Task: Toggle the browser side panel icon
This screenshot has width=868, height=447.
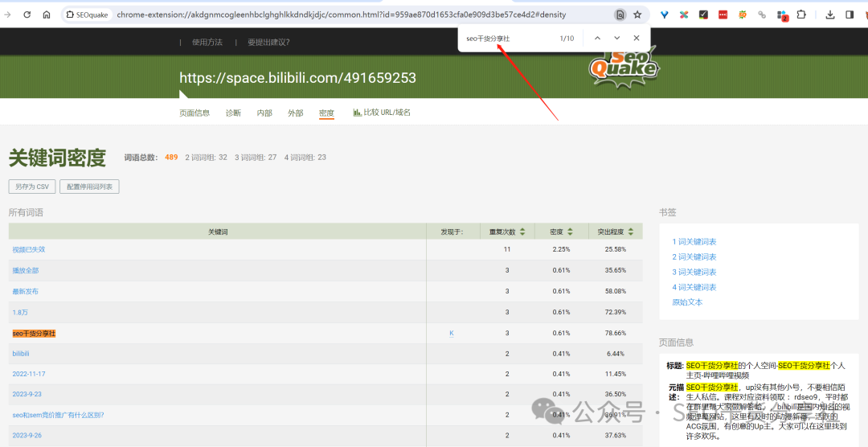Action: click(x=850, y=15)
